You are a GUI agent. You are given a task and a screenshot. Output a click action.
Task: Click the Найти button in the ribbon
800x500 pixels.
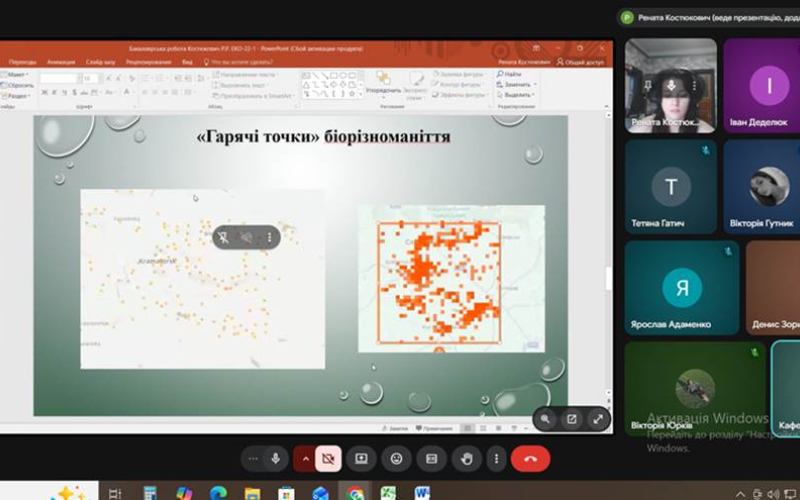[509, 74]
